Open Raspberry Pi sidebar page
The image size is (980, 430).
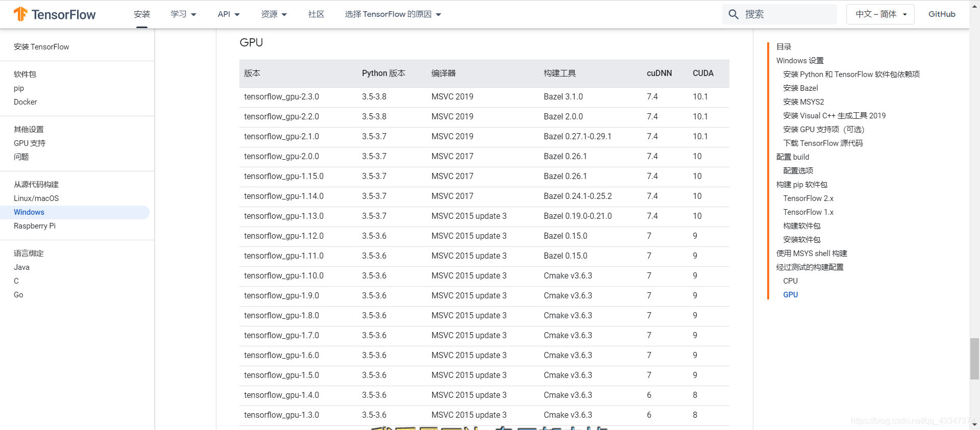[35, 226]
